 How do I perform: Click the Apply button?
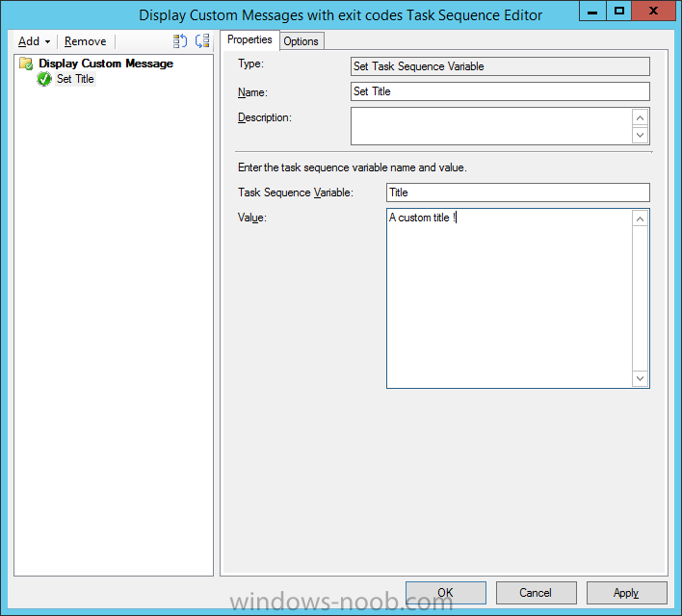point(626,593)
